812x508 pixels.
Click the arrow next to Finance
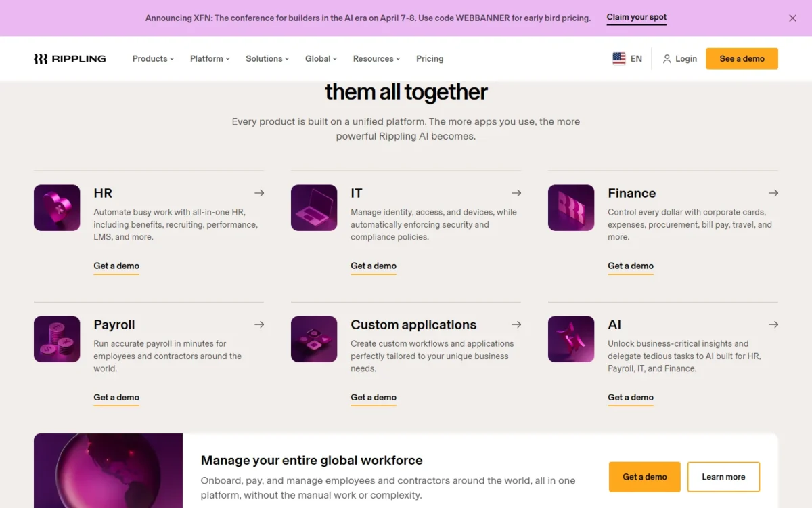point(773,193)
